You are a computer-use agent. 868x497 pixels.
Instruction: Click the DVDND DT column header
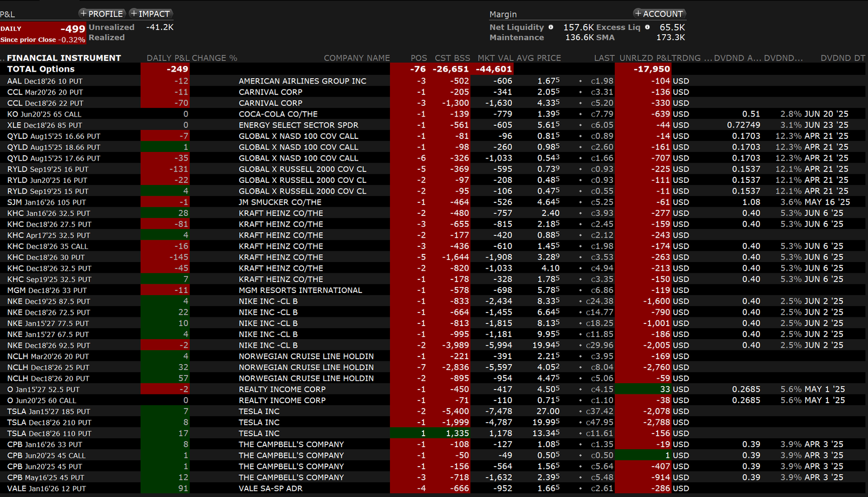843,58
